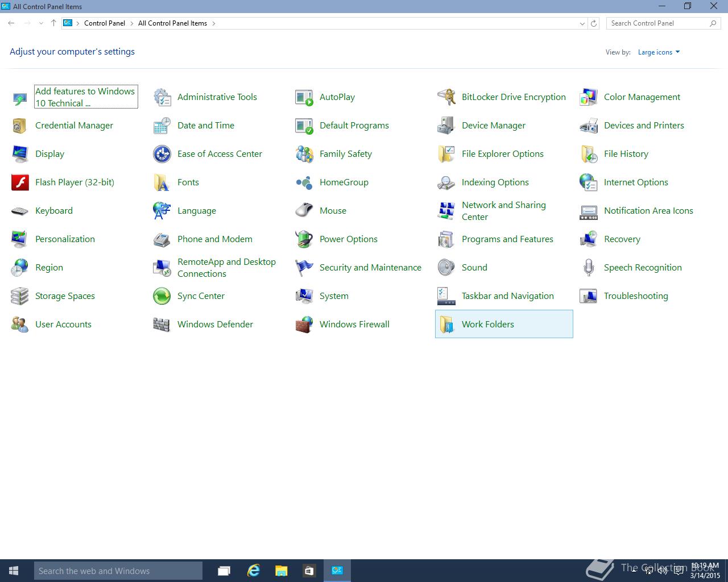Go up one level with Up arrow
The width and height of the screenshot is (728, 582).
(x=53, y=23)
